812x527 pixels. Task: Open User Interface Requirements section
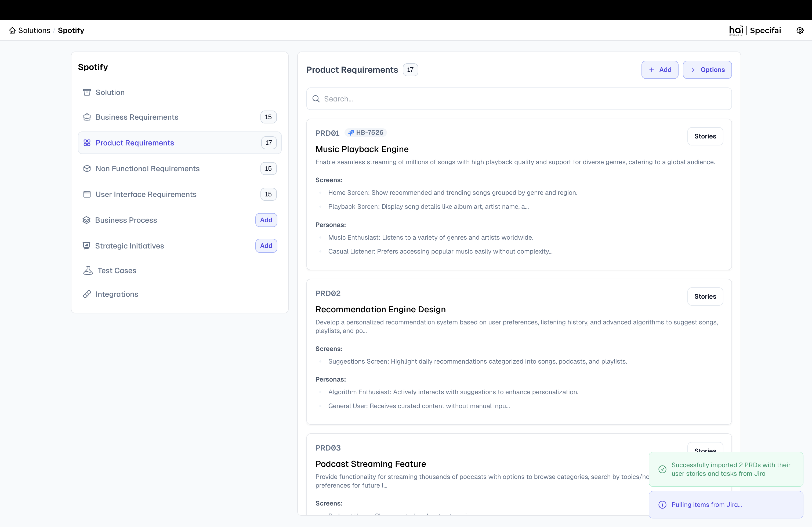click(x=180, y=194)
